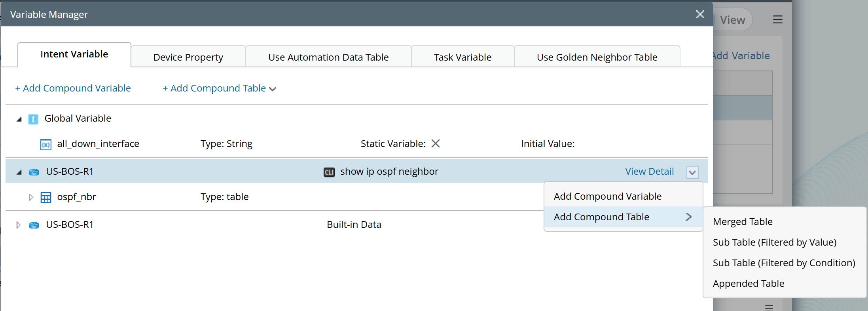Open the hamburger menu beside View

(777, 19)
